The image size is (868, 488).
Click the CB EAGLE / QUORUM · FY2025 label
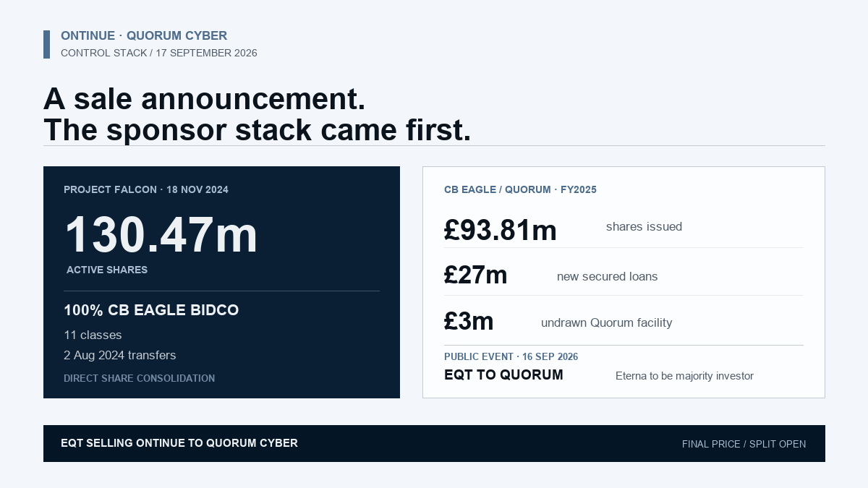[520, 189]
